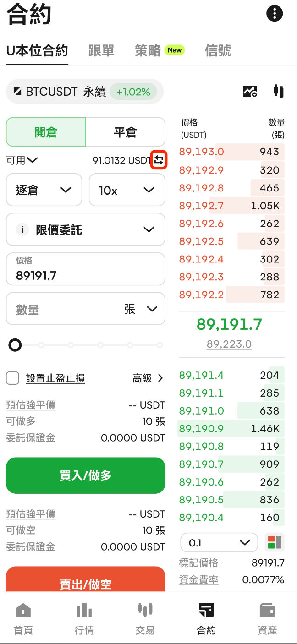Tap the fund transfer swap icon

pos(159,160)
